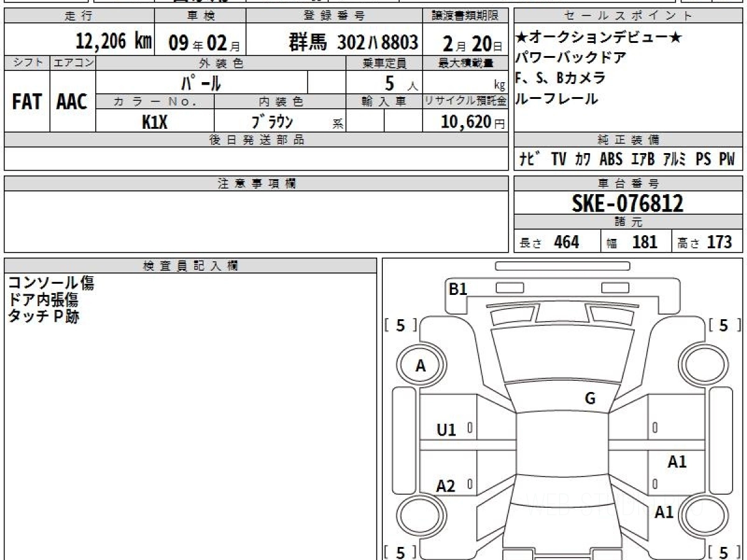Click the TV equipment label
747x560 pixels.
coord(558,159)
